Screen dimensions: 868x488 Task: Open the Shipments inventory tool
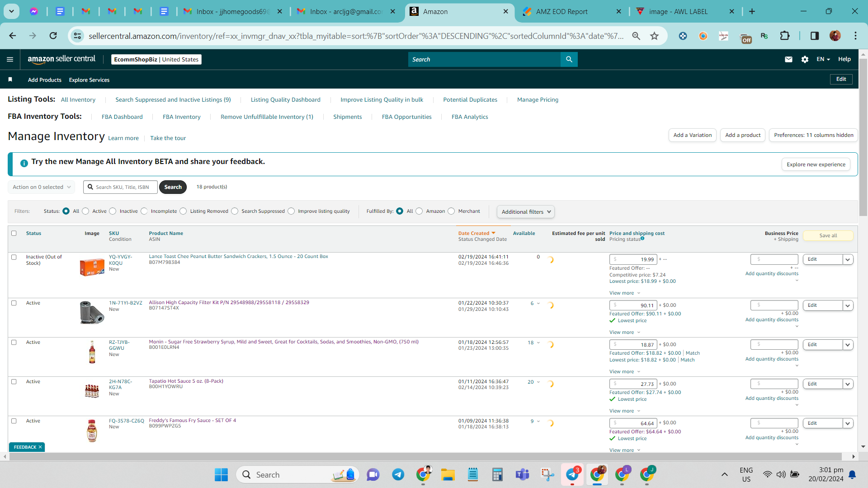347,117
